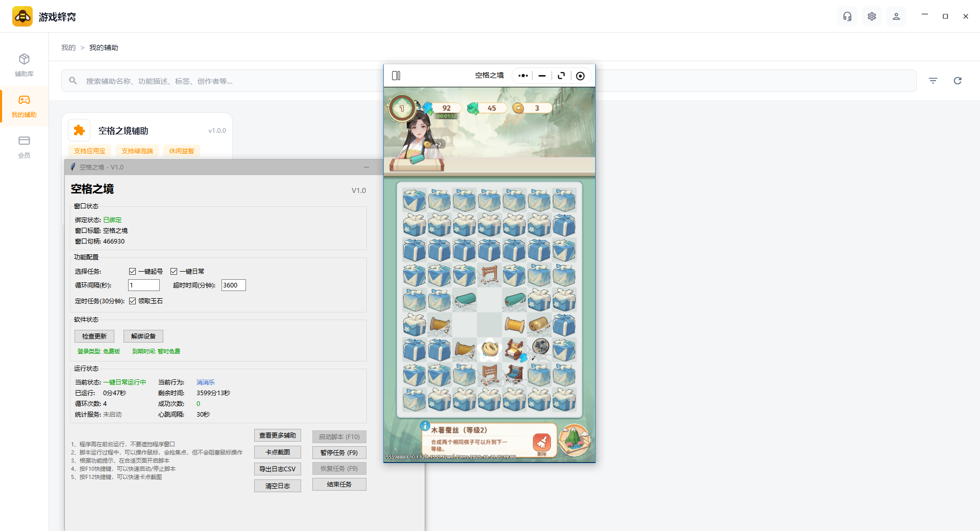Click 暂停任务 (F9) button

tap(339, 452)
